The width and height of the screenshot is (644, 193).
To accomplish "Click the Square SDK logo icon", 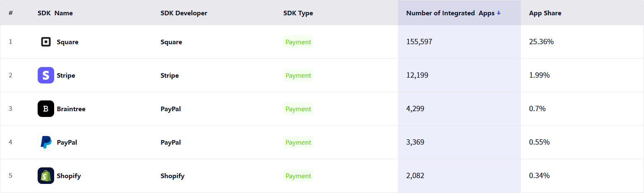I will [x=46, y=42].
